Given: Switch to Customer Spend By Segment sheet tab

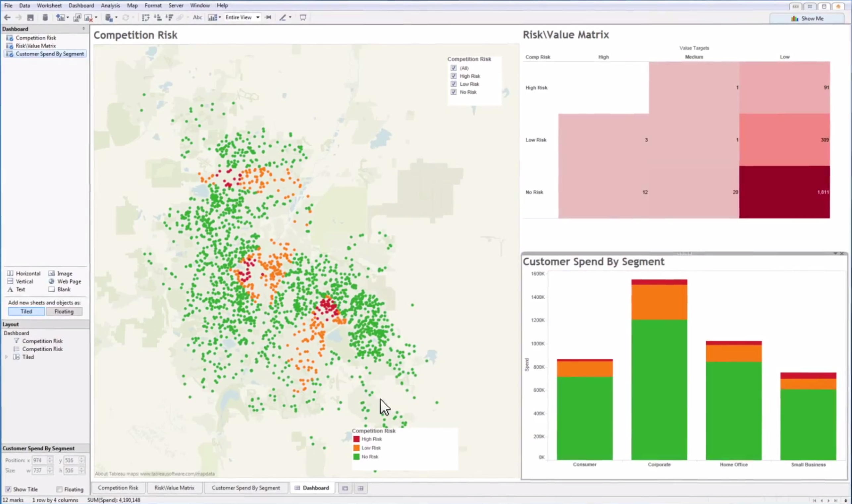Looking at the screenshot, I should [x=245, y=488].
